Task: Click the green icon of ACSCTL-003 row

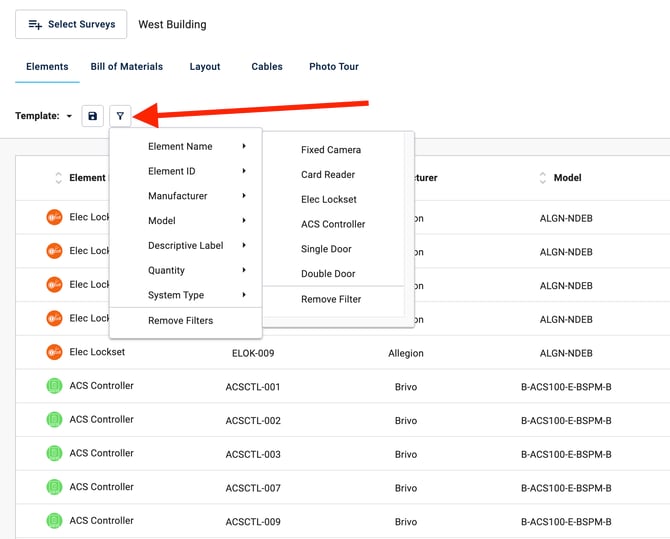Action: tap(54, 453)
